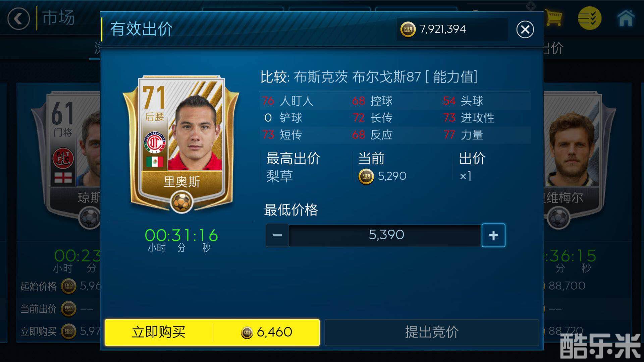Tap the 市场 market title
Image resolution: width=644 pixels, height=362 pixels.
(58, 17)
